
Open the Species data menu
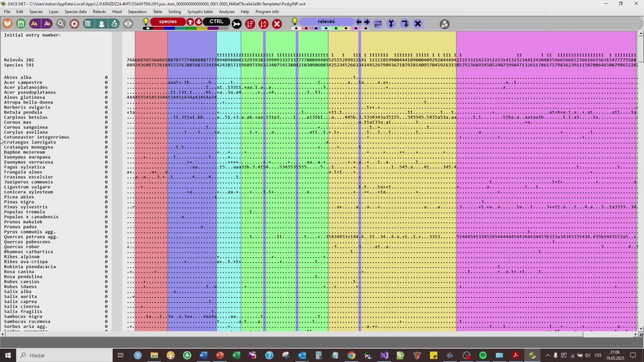click(75, 12)
